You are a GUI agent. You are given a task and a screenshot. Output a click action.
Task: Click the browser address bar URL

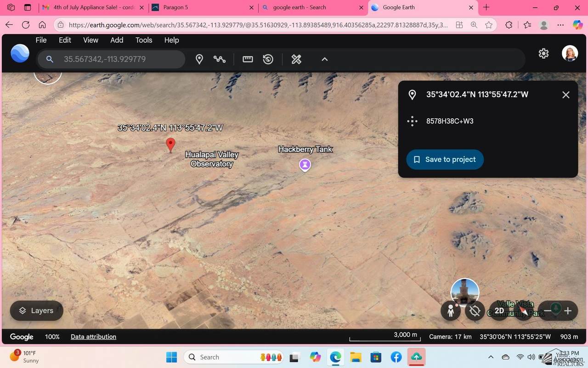coord(258,25)
